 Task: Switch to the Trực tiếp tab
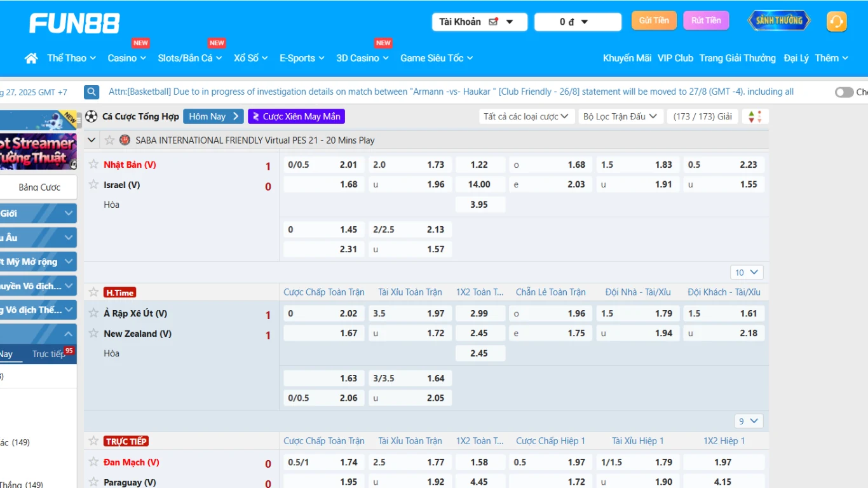[x=50, y=354]
